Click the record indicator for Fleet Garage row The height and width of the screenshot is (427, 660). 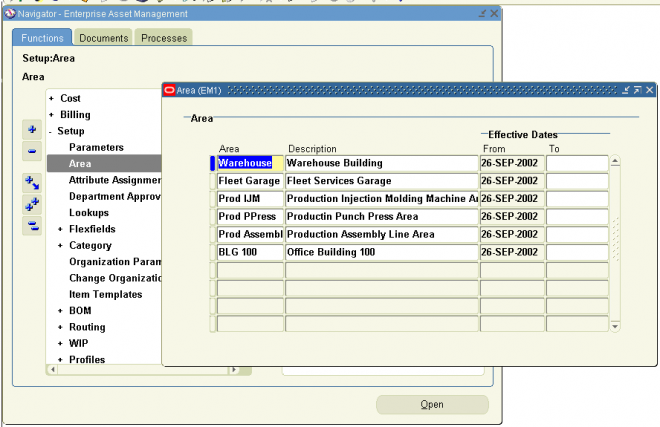[213, 181]
